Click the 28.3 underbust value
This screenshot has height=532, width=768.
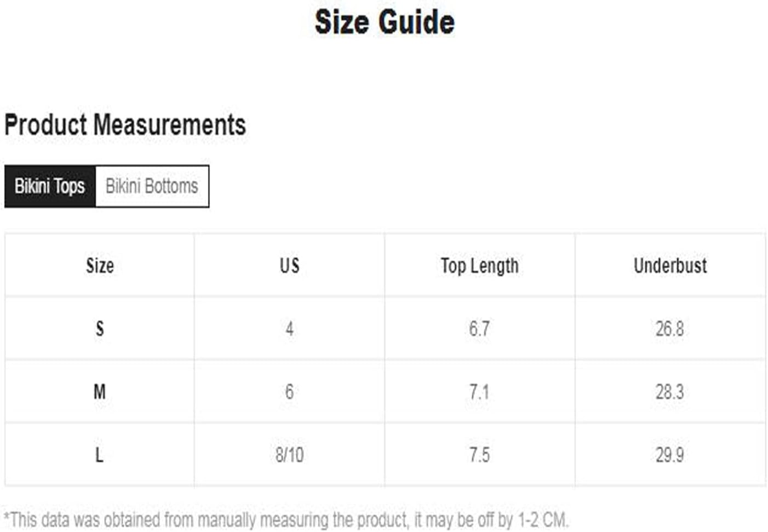670,392
